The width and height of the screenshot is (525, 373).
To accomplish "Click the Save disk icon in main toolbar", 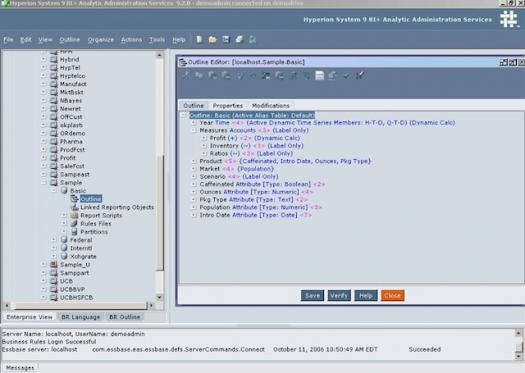I will click(226, 40).
